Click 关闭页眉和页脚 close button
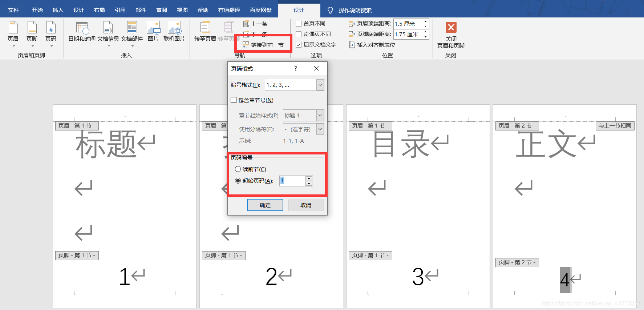The height and width of the screenshot is (310, 644). click(x=451, y=35)
